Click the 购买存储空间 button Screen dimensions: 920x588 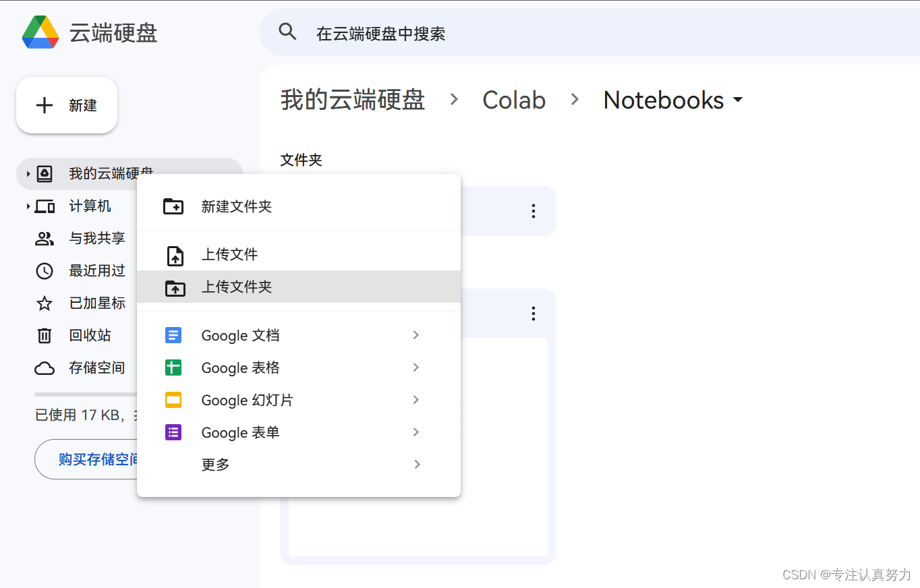[86, 459]
